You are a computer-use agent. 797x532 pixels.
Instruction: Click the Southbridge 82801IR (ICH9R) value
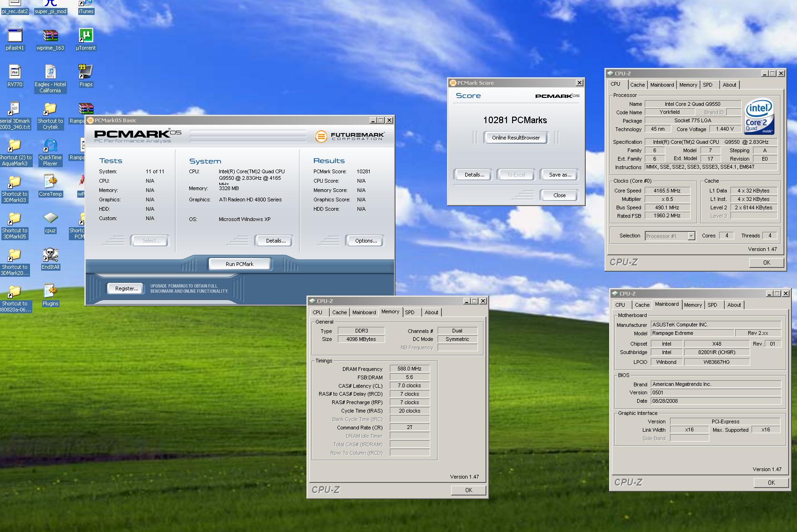pos(716,352)
